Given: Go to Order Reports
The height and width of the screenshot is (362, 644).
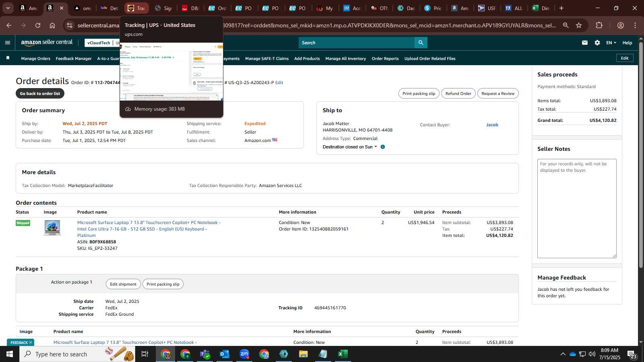Looking at the screenshot, I should [x=385, y=58].
